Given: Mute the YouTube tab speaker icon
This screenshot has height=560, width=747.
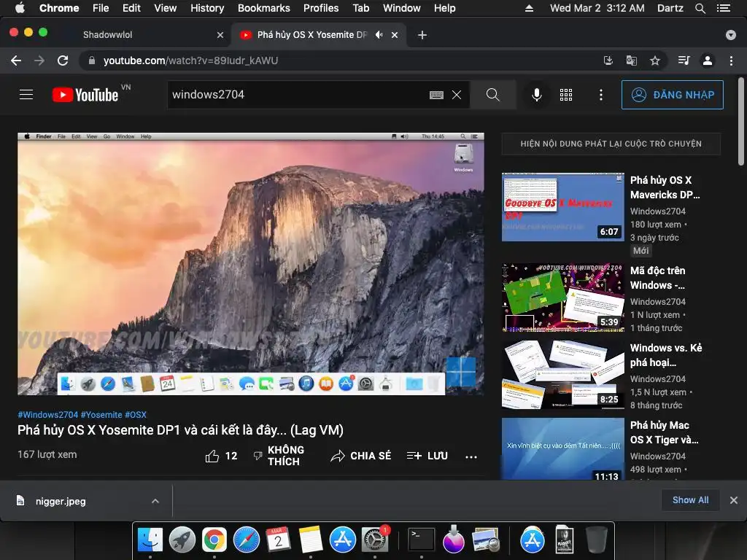Looking at the screenshot, I should 379,35.
